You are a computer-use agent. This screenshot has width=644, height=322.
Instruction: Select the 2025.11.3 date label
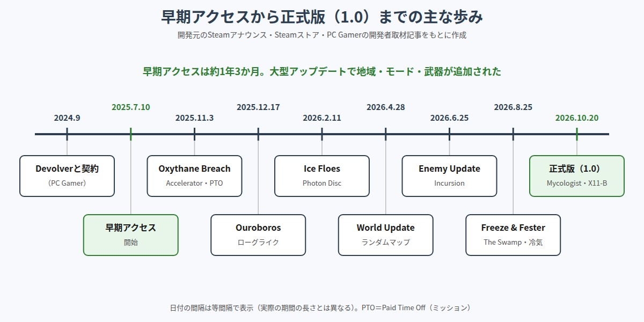coord(194,118)
